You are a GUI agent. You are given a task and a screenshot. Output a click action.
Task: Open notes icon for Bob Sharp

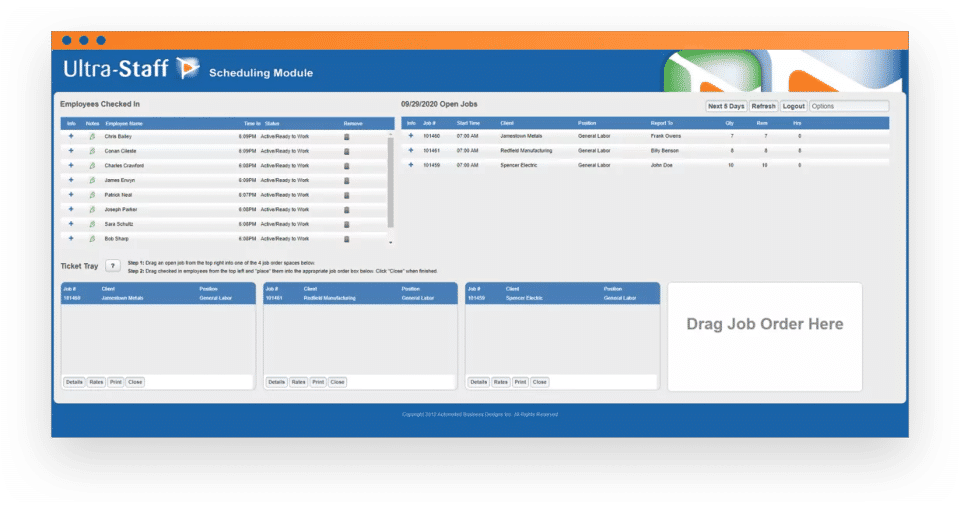point(92,239)
